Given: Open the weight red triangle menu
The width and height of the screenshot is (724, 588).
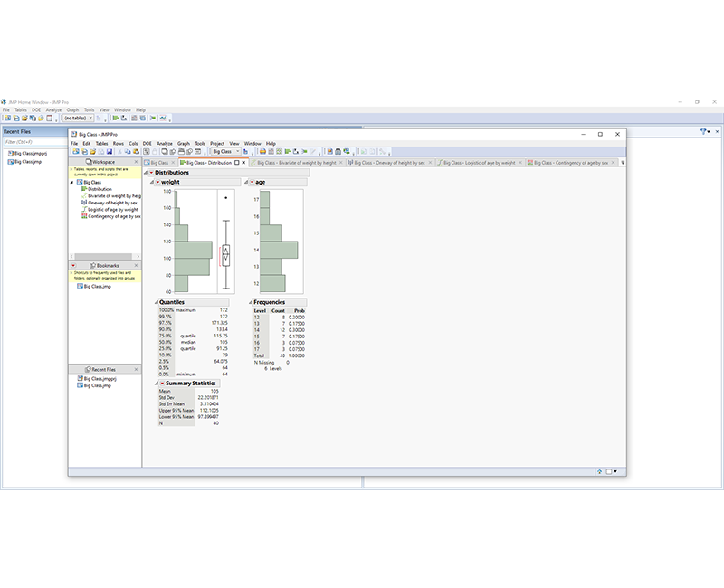Looking at the screenshot, I should (x=157, y=182).
